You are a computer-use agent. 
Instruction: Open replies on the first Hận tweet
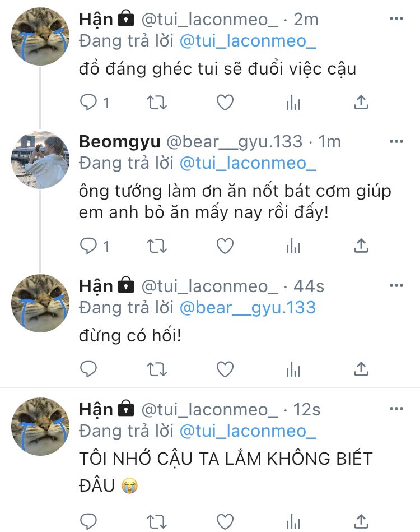click(x=88, y=102)
